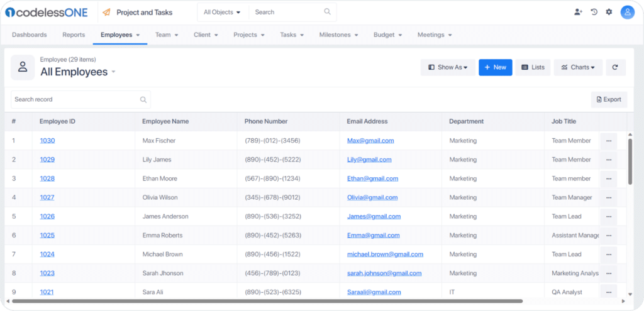Click the Export button
The image size is (644, 311).
(x=609, y=99)
